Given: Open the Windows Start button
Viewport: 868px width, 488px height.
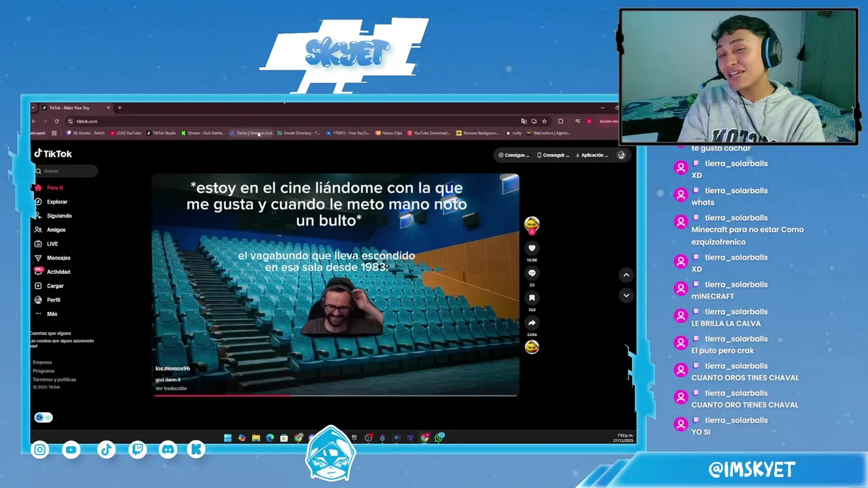Looking at the screenshot, I should tap(228, 438).
